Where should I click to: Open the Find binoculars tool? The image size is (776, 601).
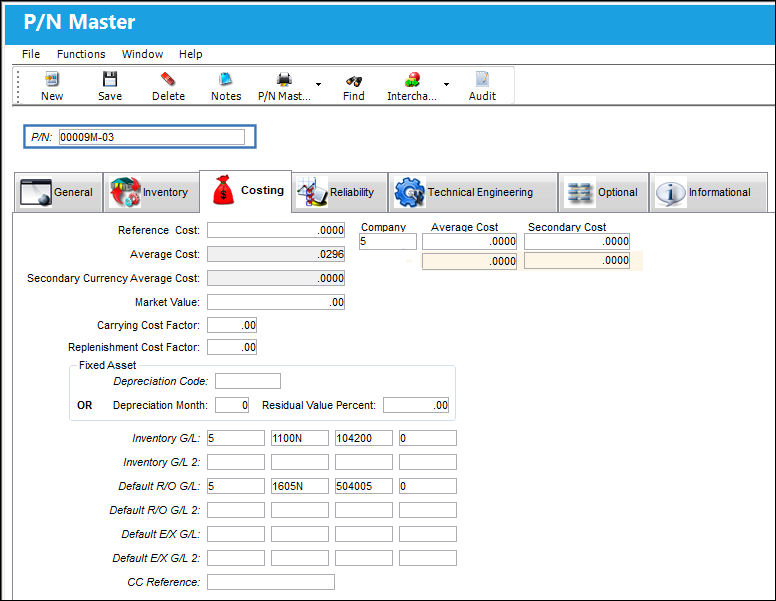coord(353,80)
